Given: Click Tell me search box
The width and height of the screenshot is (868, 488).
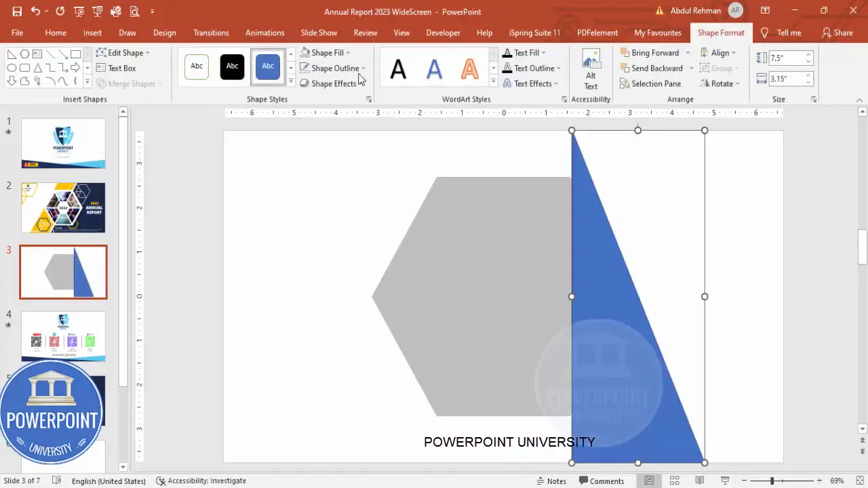Looking at the screenshot, I should [x=782, y=33].
